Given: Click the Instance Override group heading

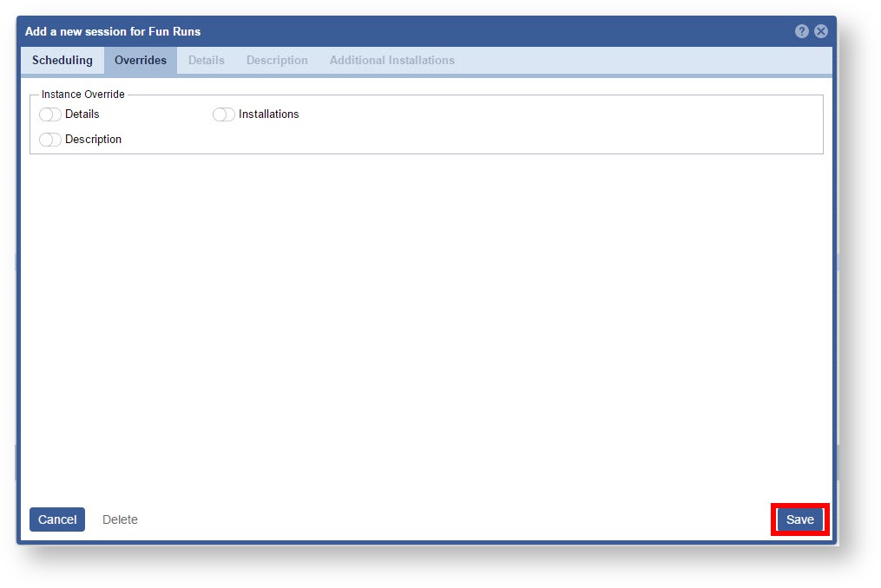Looking at the screenshot, I should (x=83, y=95).
